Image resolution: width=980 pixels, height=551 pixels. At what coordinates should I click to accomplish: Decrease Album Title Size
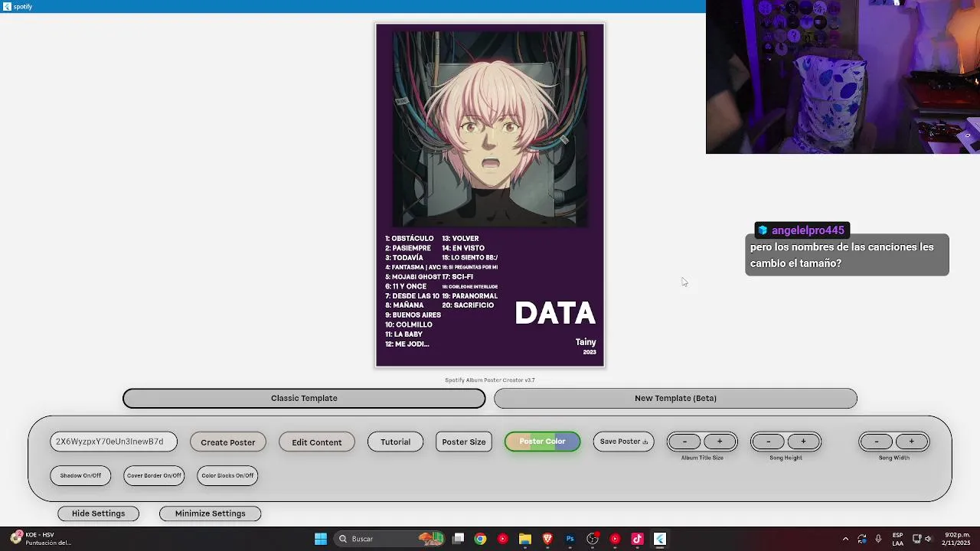coord(684,442)
